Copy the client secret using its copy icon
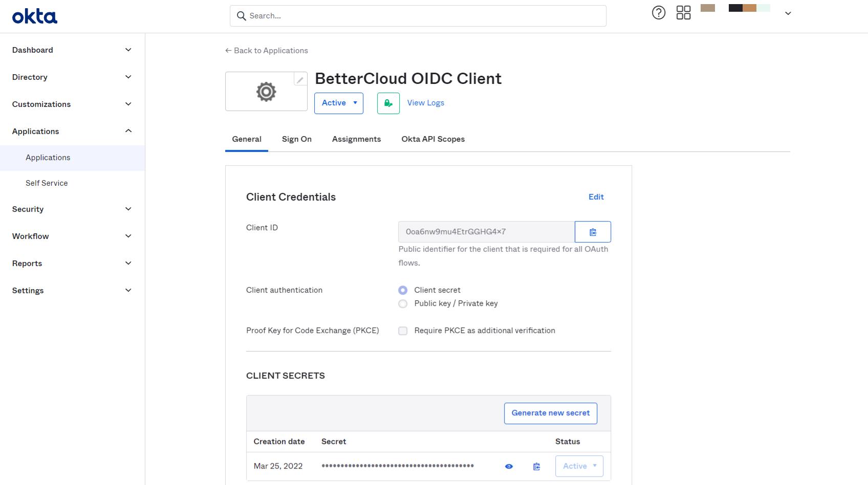The image size is (868, 485). [x=536, y=466]
